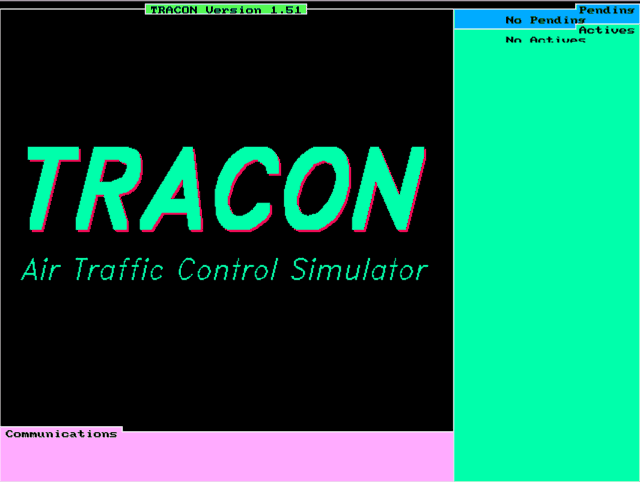The image size is (640, 482).
Task: Click the large TRACON logo
Action: click(227, 189)
